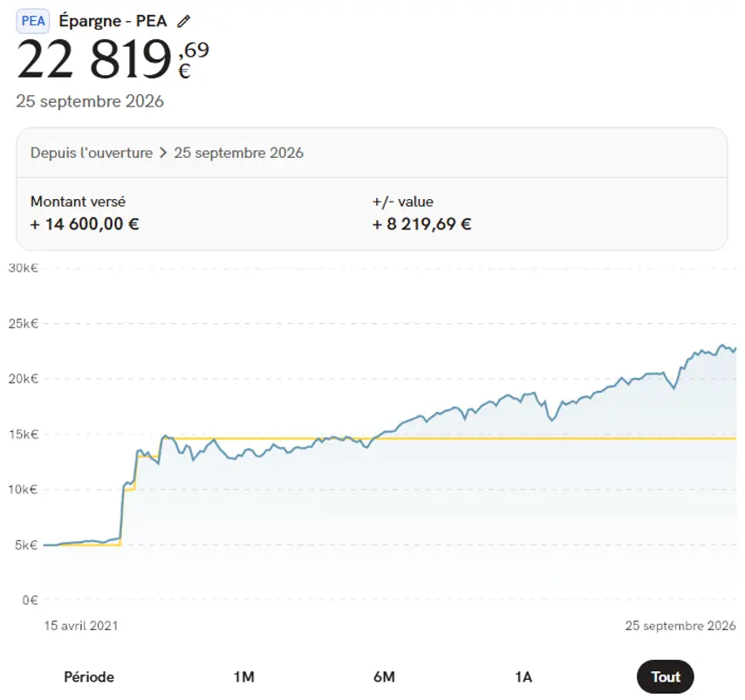Click the pencil edit icon beside Épargne - PEA
The width and height of the screenshot is (745, 700).
(184, 22)
